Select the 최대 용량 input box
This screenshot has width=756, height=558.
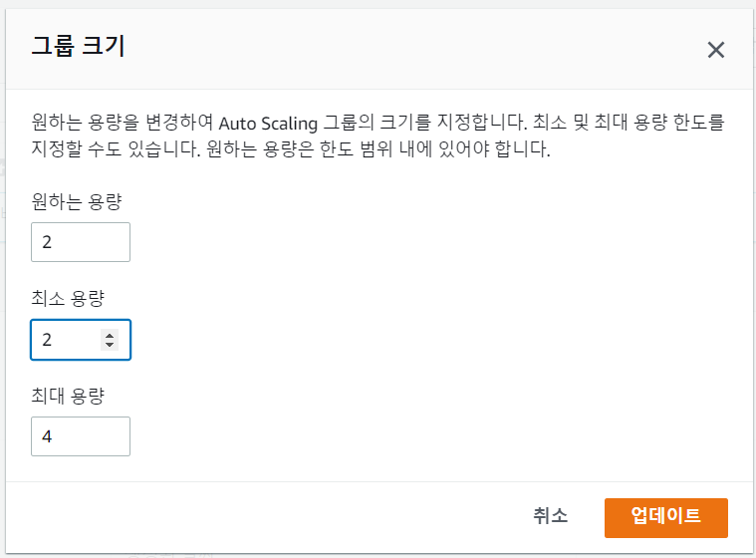[81, 436]
